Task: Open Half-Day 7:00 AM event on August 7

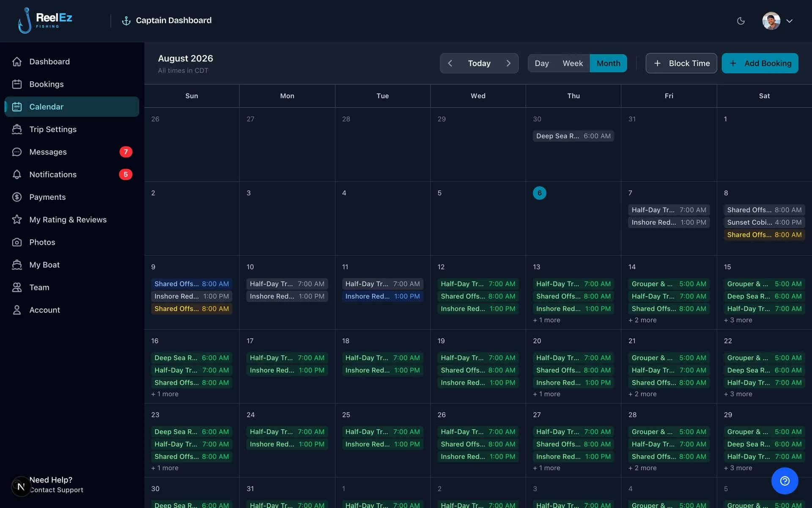Action: pyautogui.click(x=669, y=210)
